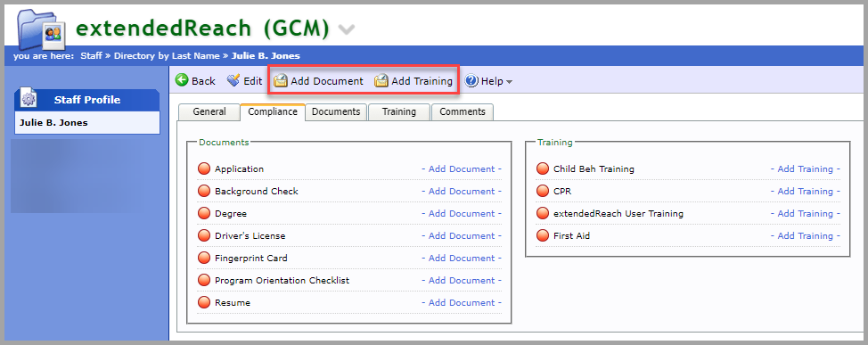
Task: Click the Add Document toolbar label
Action: 327,81
